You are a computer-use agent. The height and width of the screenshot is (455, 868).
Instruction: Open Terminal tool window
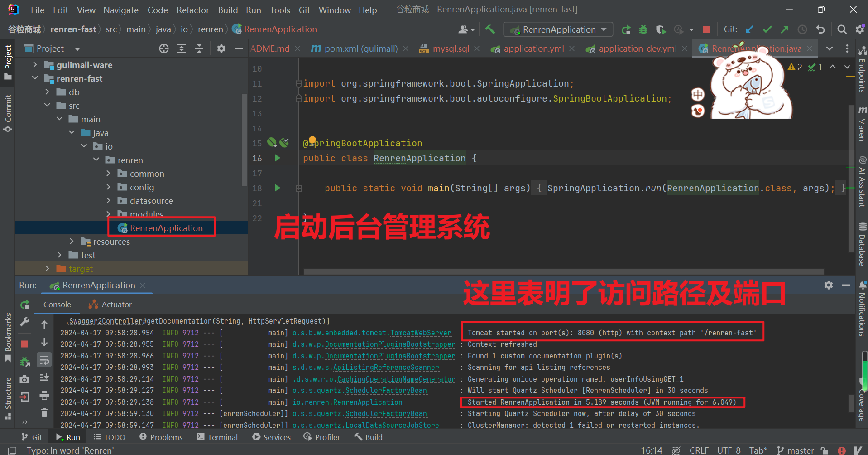pyautogui.click(x=217, y=437)
